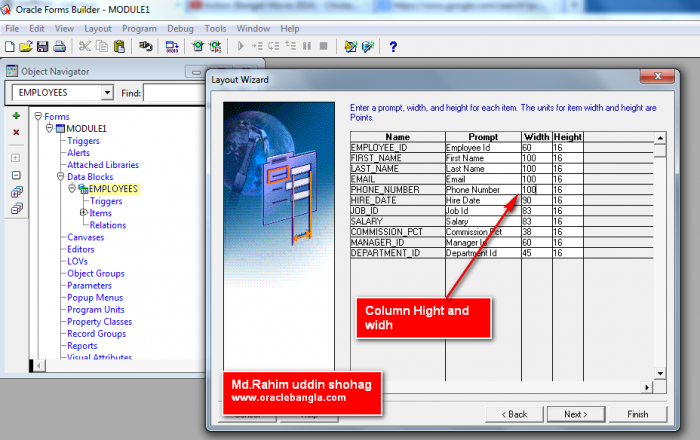Click the green plus Create icon

(16, 116)
